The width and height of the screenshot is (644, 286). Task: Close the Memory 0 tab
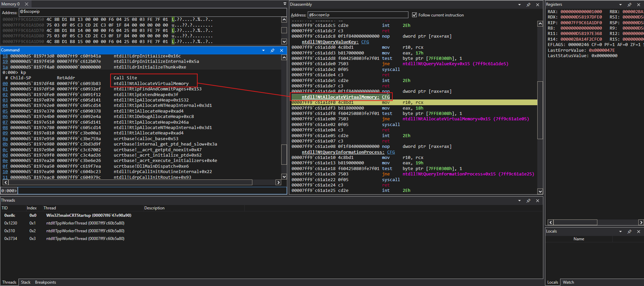[27, 4]
